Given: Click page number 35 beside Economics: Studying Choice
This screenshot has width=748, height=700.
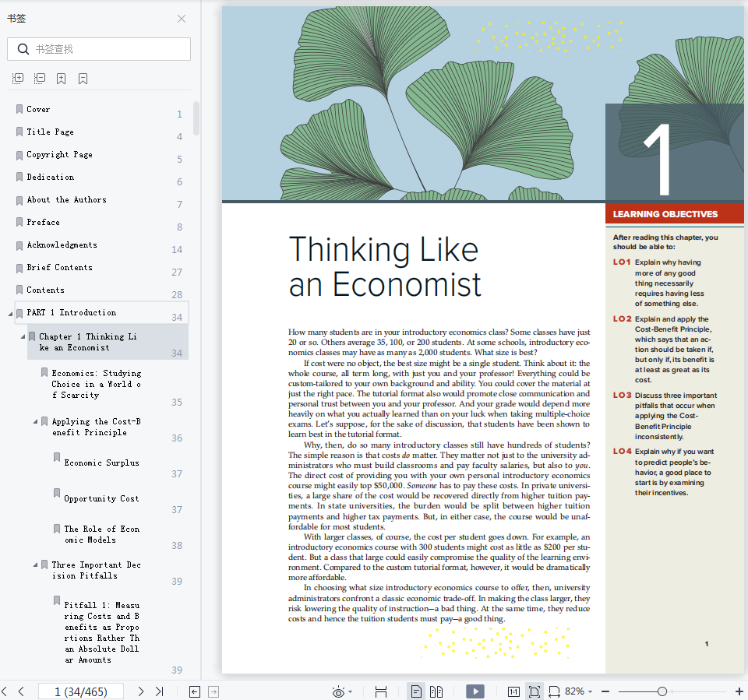Looking at the screenshot, I should pyautogui.click(x=177, y=402).
